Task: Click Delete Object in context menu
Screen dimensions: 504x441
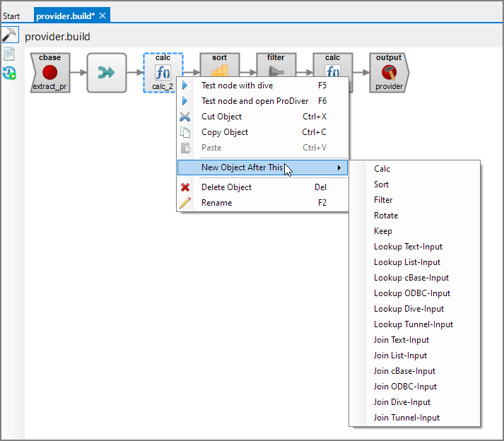Action: (x=226, y=187)
